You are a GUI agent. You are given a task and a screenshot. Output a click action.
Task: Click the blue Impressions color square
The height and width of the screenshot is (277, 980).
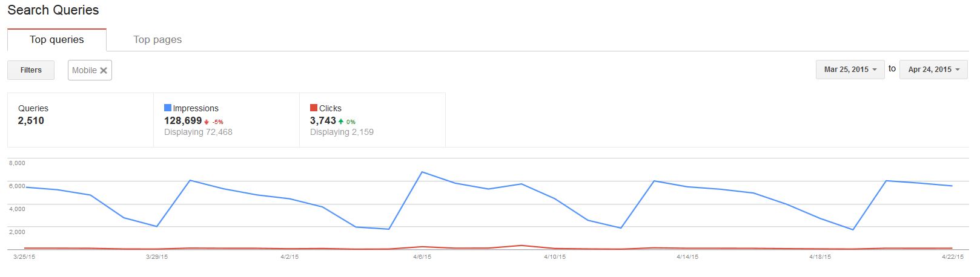click(168, 108)
